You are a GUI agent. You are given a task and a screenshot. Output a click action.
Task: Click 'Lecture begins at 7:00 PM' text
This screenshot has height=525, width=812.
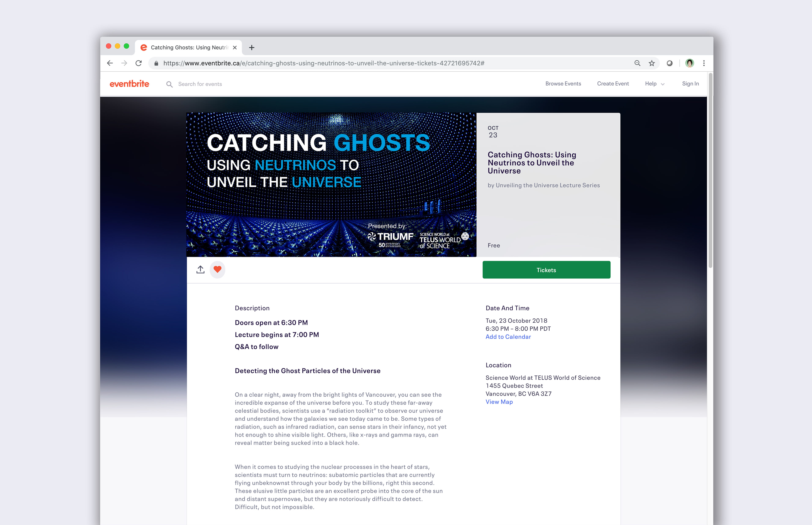[x=277, y=334]
